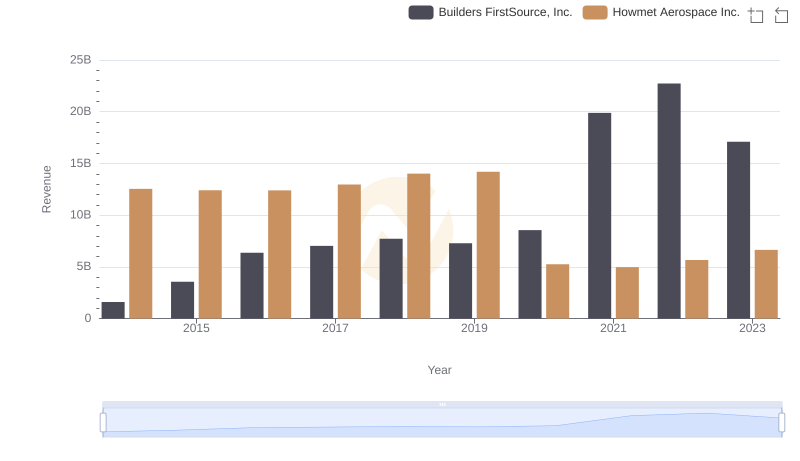Click the '15B' y-axis label
This screenshot has height=461, width=800.
click(x=81, y=163)
